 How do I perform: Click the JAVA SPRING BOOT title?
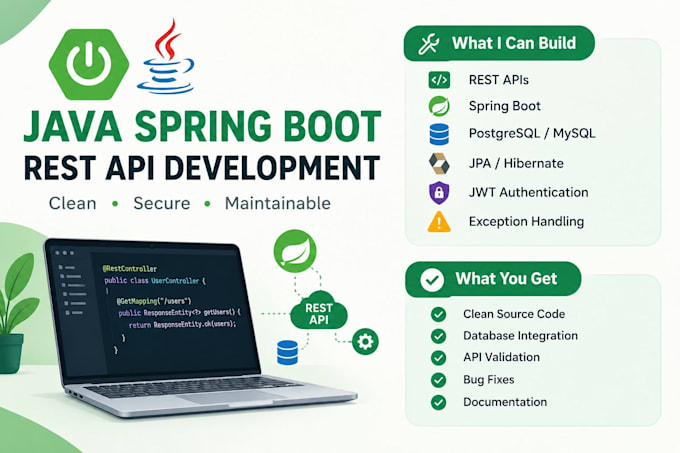click(x=202, y=127)
